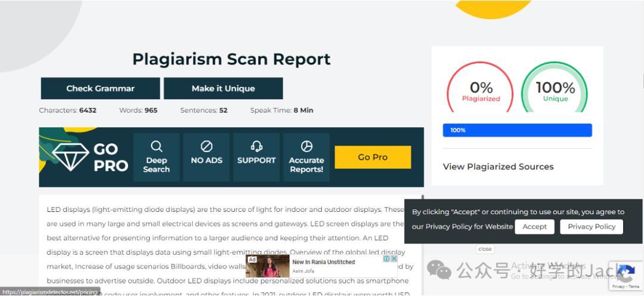Viewport: 644px width, 296px height.
Task: Accept the privacy policy notice
Action: (x=534, y=227)
